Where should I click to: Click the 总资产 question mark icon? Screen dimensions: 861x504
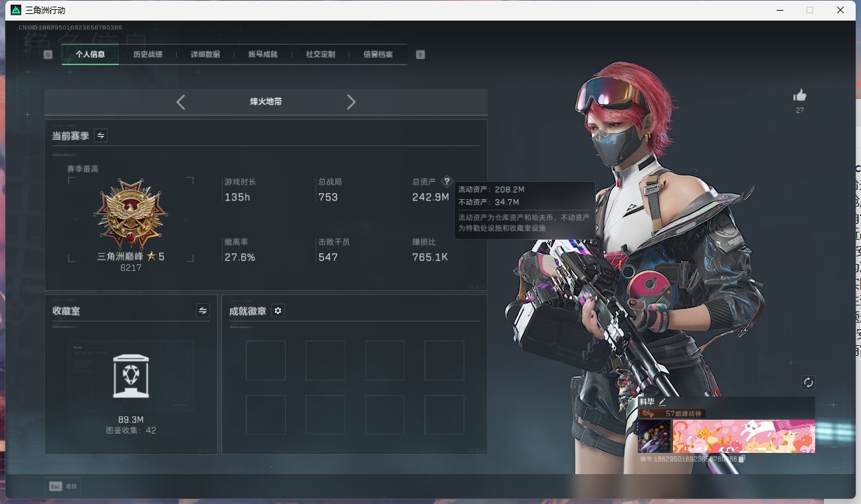point(446,181)
